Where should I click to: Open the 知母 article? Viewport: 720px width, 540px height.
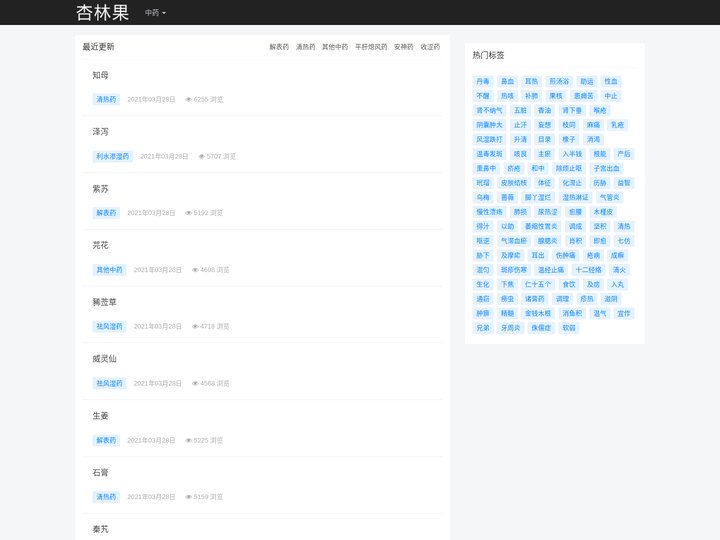(101, 75)
